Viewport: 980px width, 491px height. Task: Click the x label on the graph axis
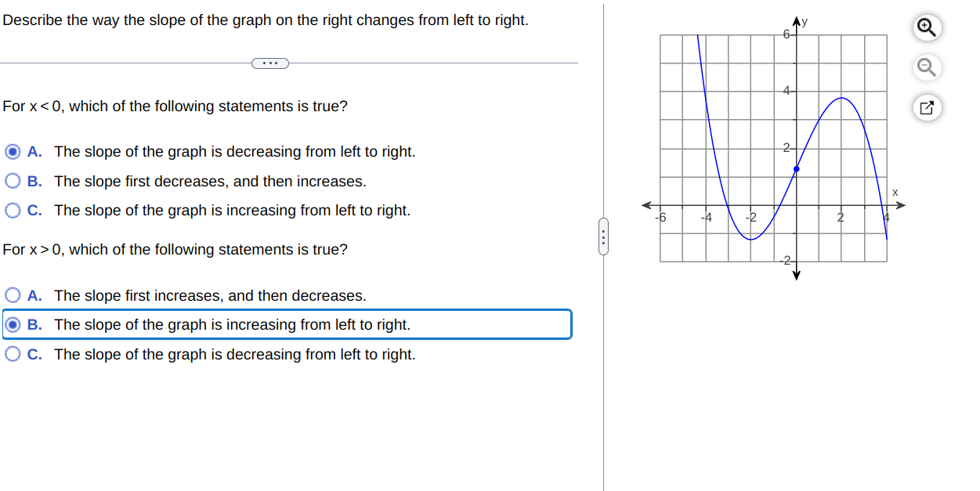coord(895,192)
